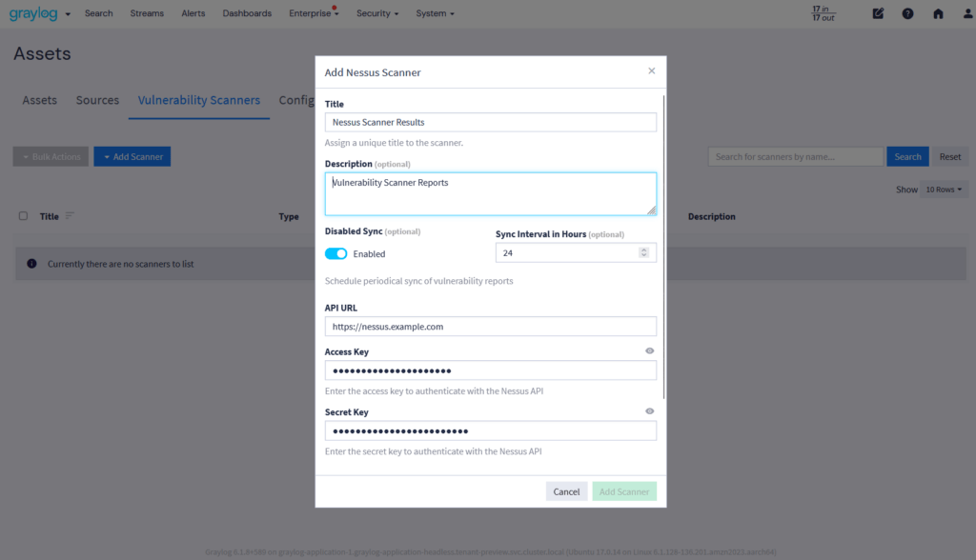
Task: Toggle the Disabled Sync switch
Action: click(335, 254)
